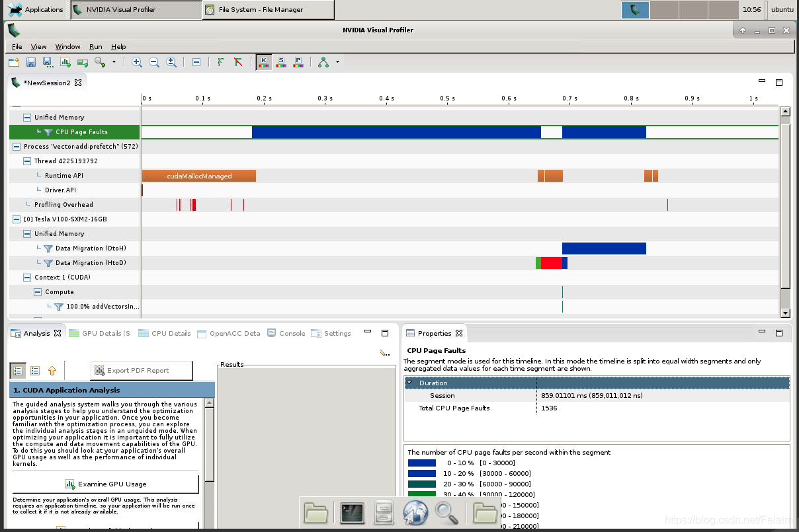Click the 10 - 20 % legend swatch
799x532 pixels.
[422, 473]
